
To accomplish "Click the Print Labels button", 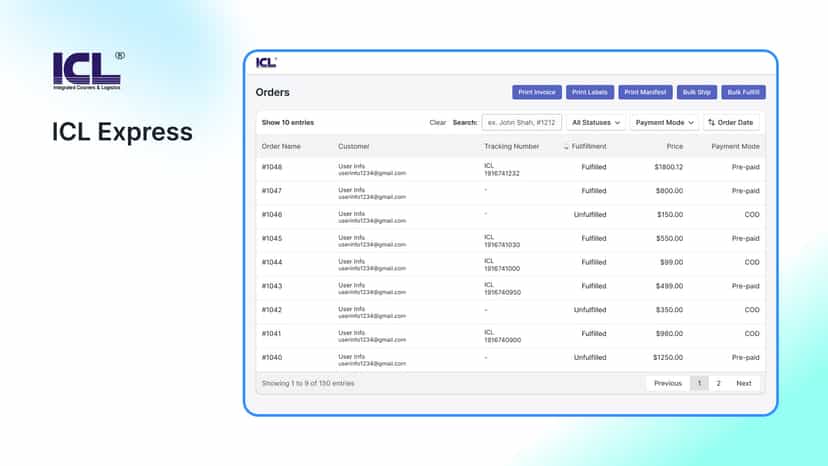I will pyautogui.click(x=590, y=92).
